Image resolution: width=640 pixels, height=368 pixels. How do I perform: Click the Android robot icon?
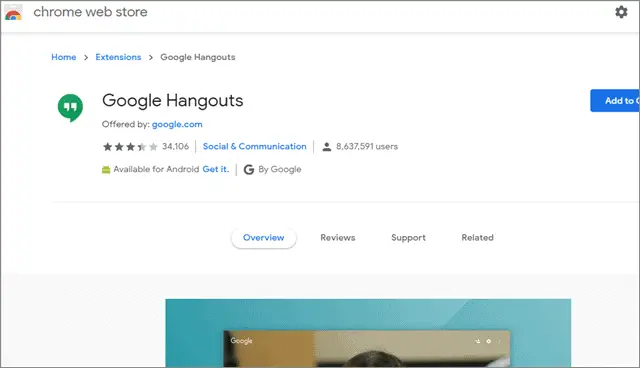pyautogui.click(x=106, y=169)
